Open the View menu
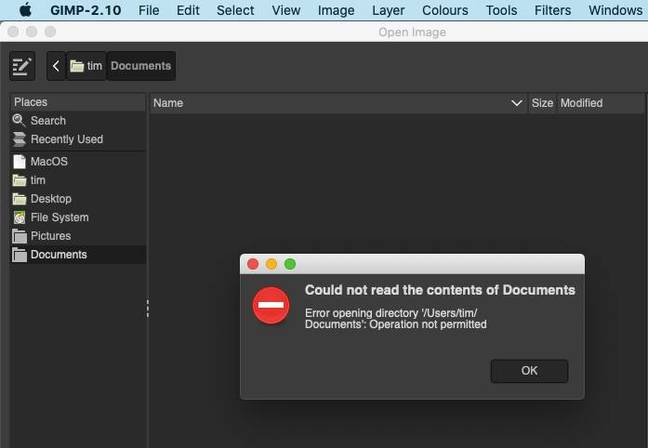Viewport: 648px width, 448px height. [x=286, y=10]
